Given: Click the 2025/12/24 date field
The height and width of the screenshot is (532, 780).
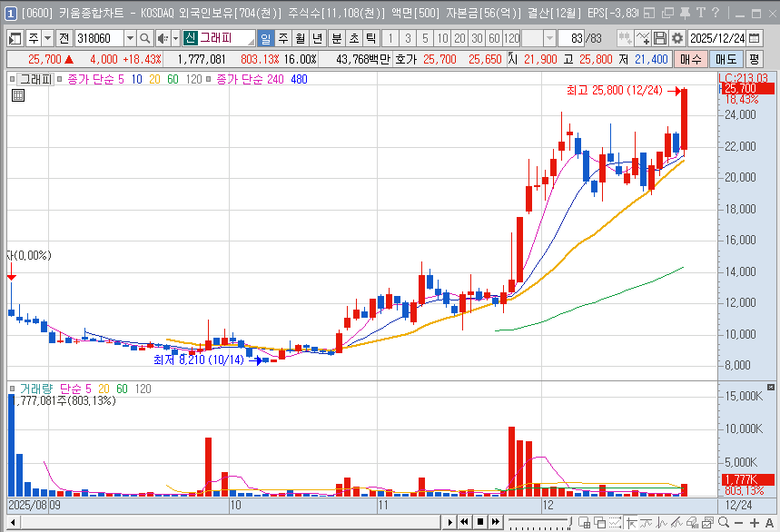Looking at the screenshot, I should (716, 38).
